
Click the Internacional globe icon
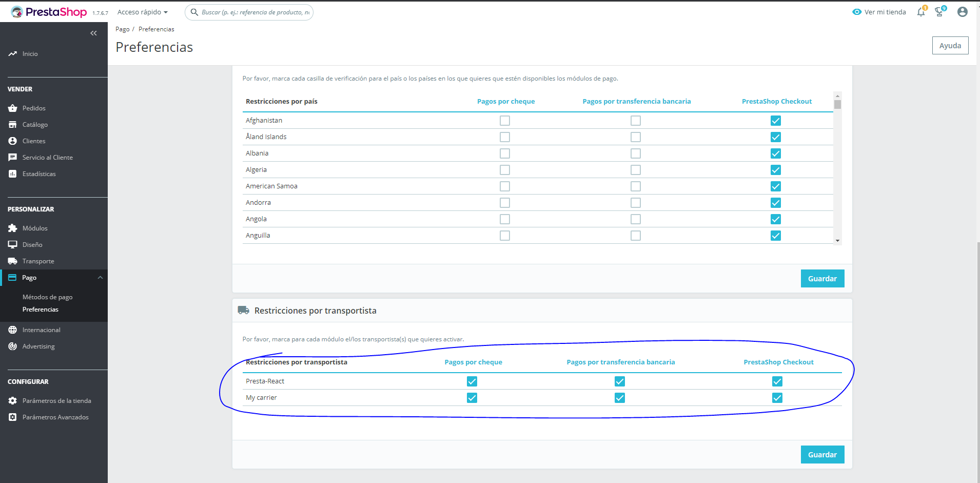(13, 330)
